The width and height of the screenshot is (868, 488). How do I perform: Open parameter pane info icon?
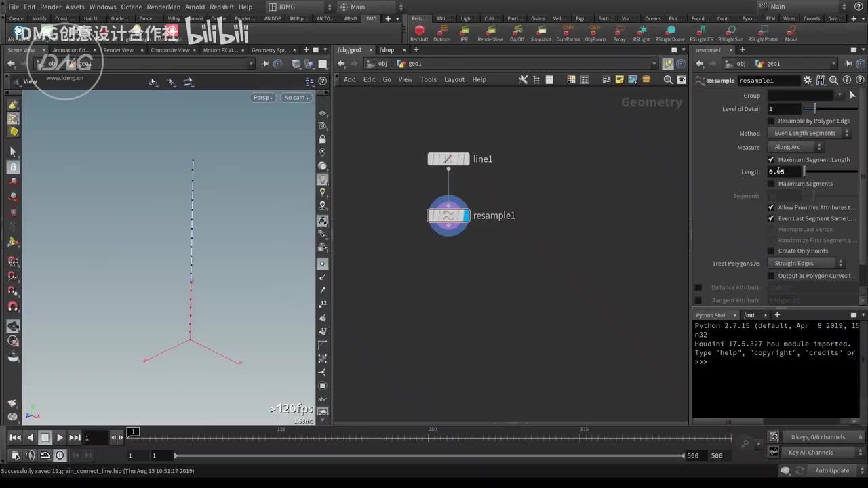846,80
